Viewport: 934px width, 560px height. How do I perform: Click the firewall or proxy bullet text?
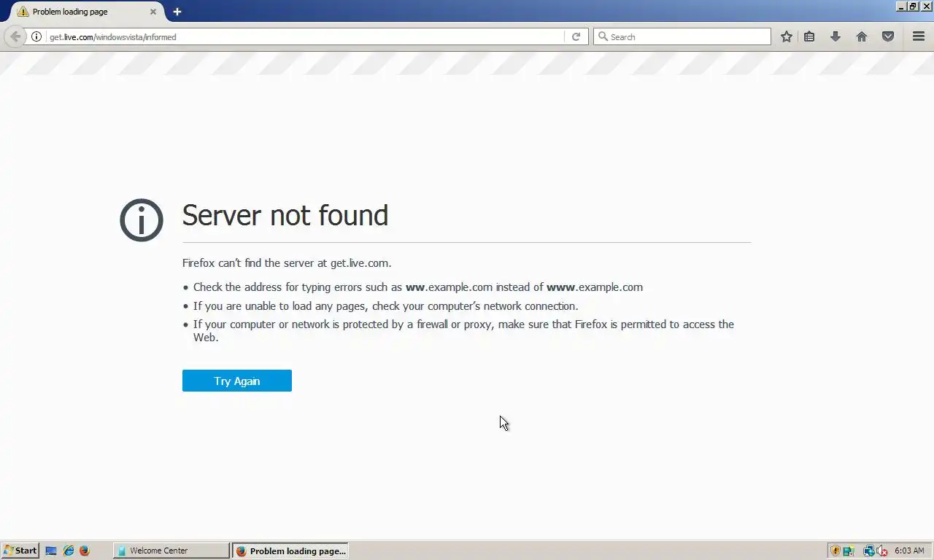tap(463, 330)
